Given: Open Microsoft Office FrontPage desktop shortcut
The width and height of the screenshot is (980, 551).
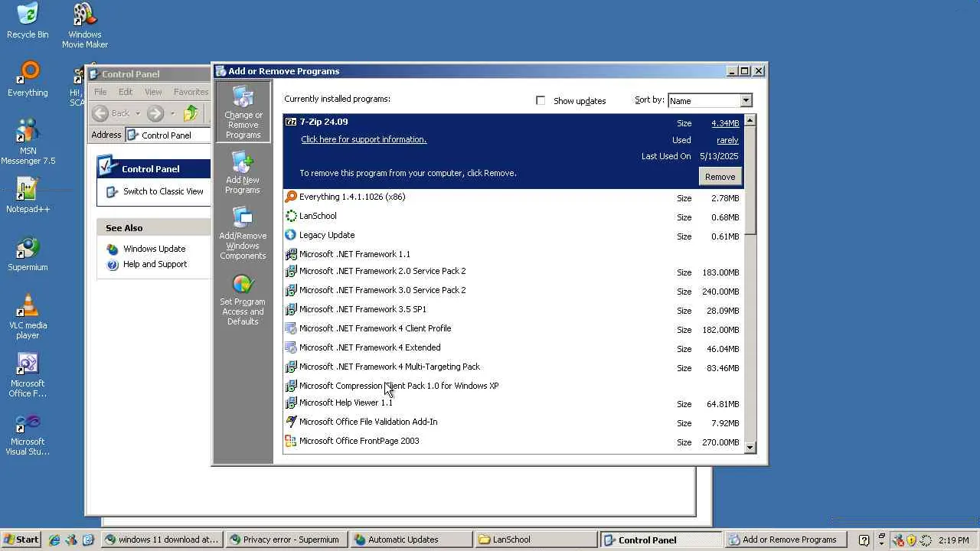Looking at the screenshot, I should tap(28, 375).
